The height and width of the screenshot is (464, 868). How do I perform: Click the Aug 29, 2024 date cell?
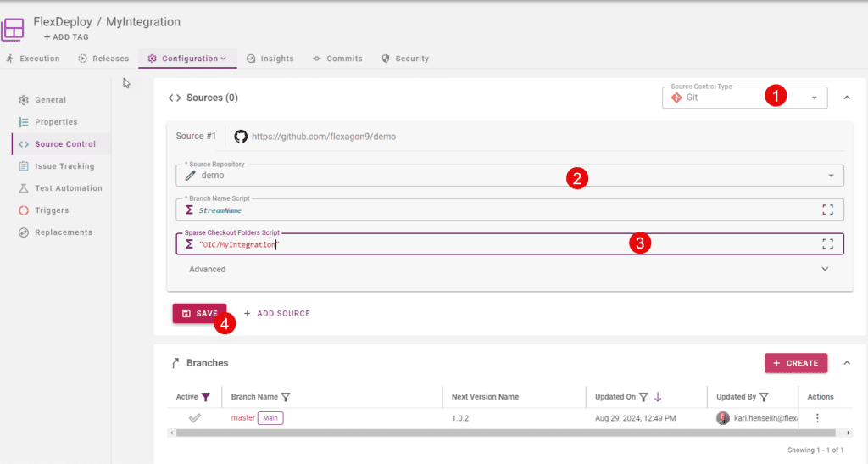click(636, 418)
